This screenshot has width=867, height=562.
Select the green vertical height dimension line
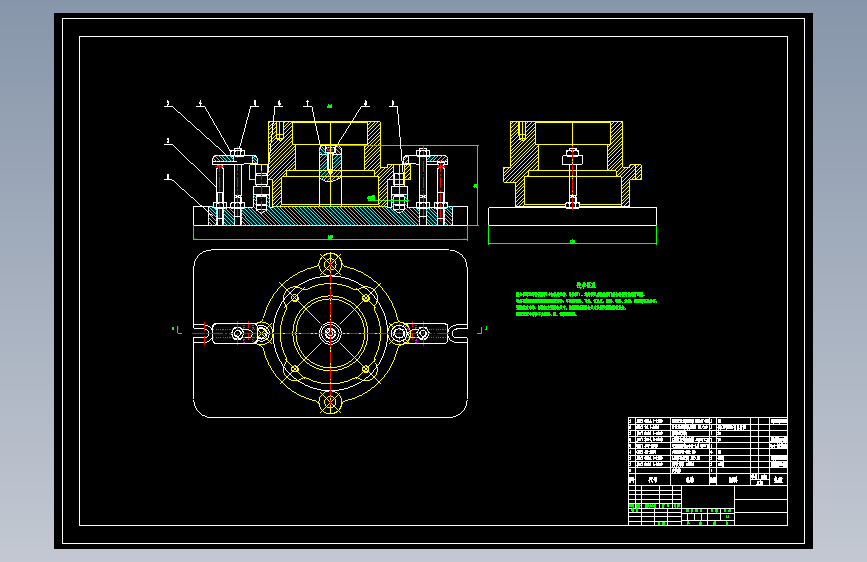[x=476, y=185]
